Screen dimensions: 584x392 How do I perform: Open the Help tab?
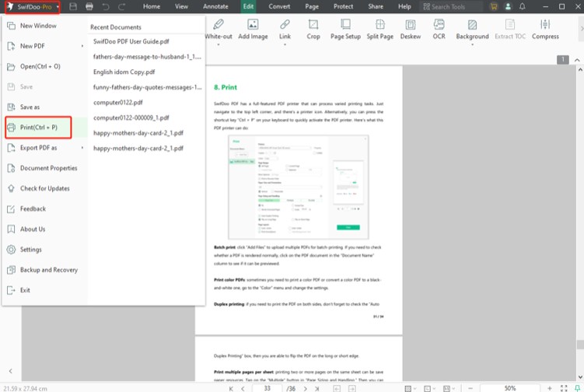point(404,6)
